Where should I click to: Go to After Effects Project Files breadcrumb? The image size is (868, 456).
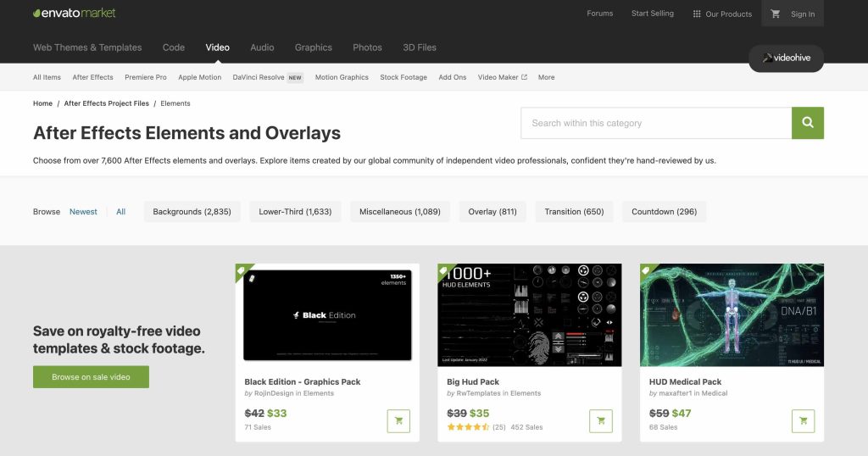pos(106,103)
